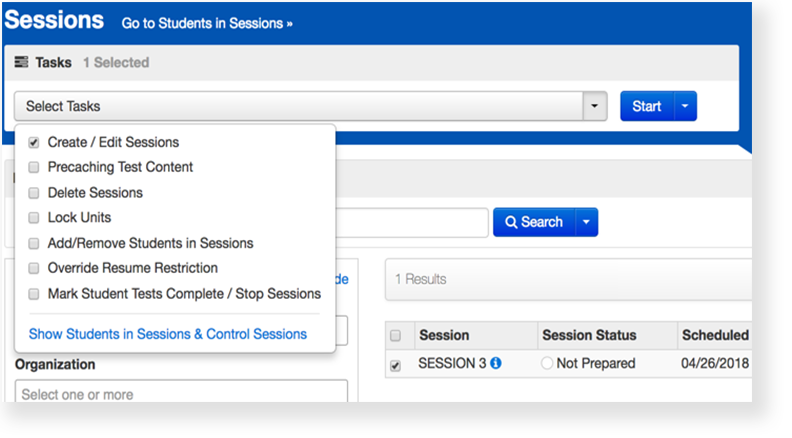
Task: Uncheck Create / Edit Sessions checkbox
Action: 34,142
